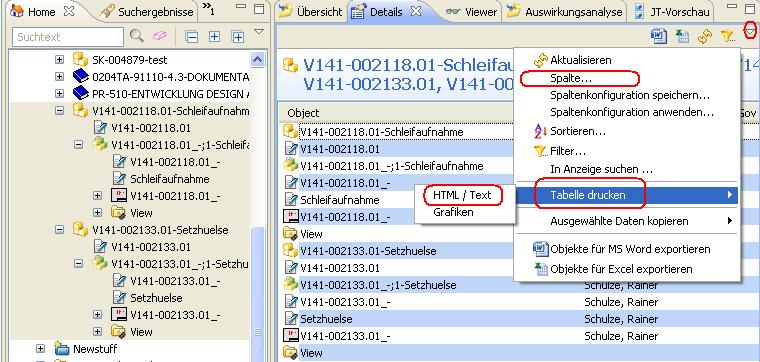Select V141-002133.01_-;1-Setzhuelse row in Details table
The width and height of the screenshot is (760, 362).
(378, 285)
